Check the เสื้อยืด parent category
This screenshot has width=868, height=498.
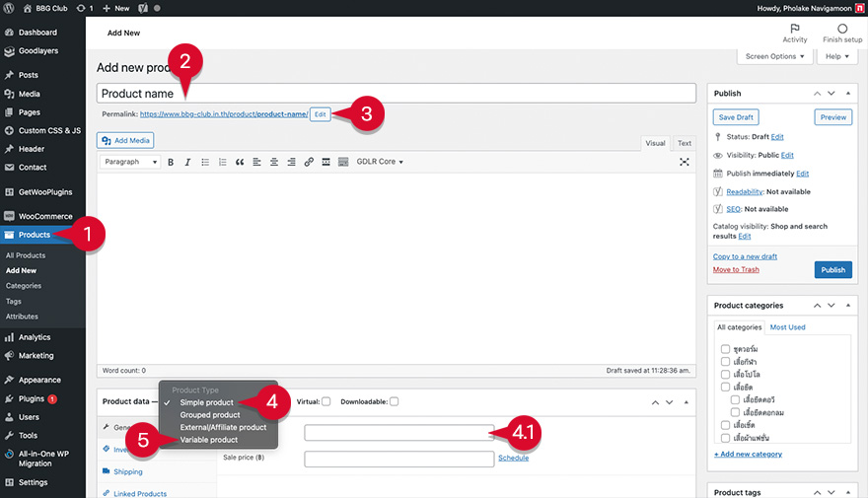coord(725,388)
